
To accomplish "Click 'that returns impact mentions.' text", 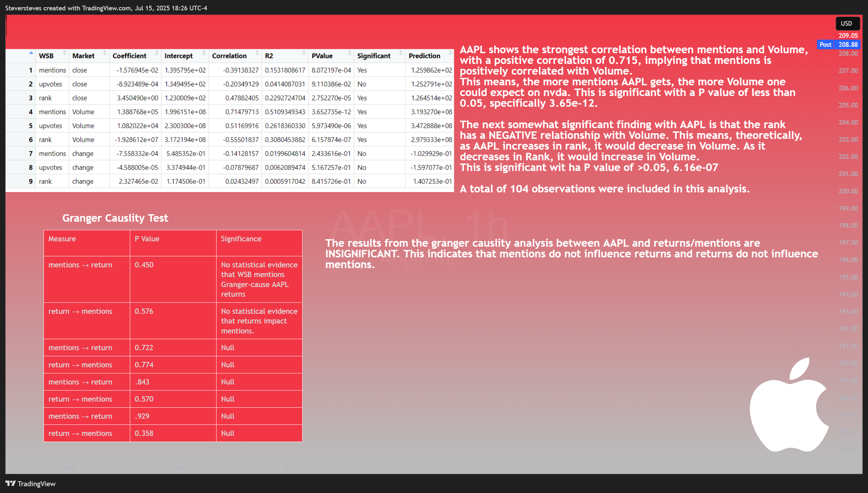I will tap(254, 326).
